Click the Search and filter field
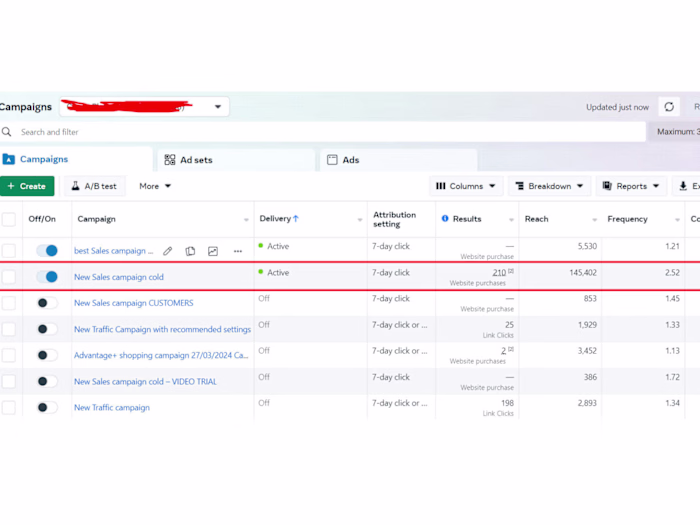The image size is (700, 525). click(x=323, y=132)
